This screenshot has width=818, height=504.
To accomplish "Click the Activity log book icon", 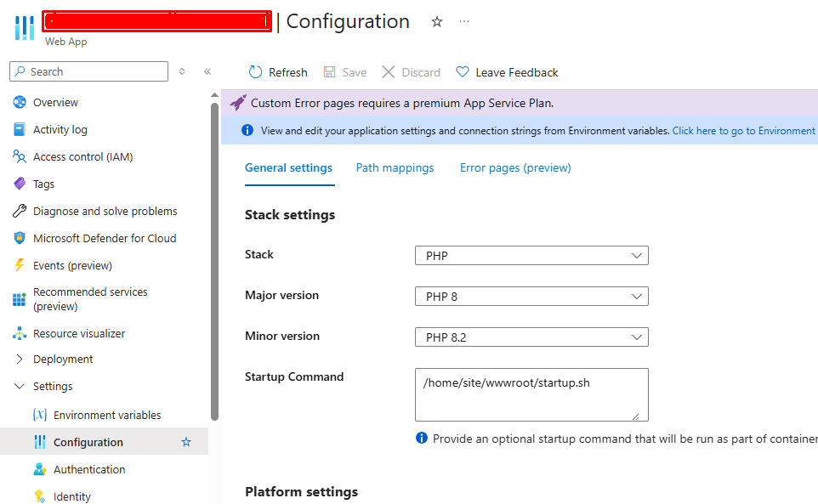I will tap(20, 129).
